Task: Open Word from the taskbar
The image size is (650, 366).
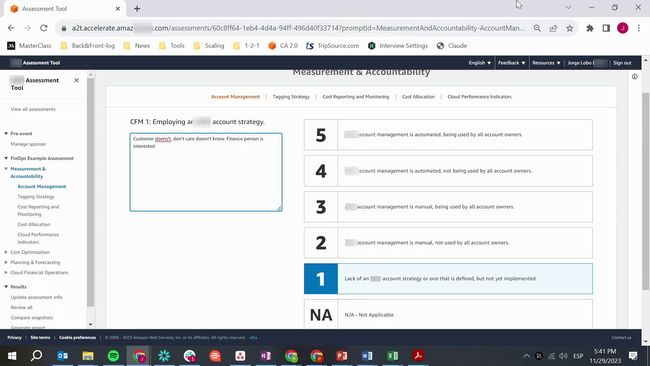Action: tap(367, 356)
